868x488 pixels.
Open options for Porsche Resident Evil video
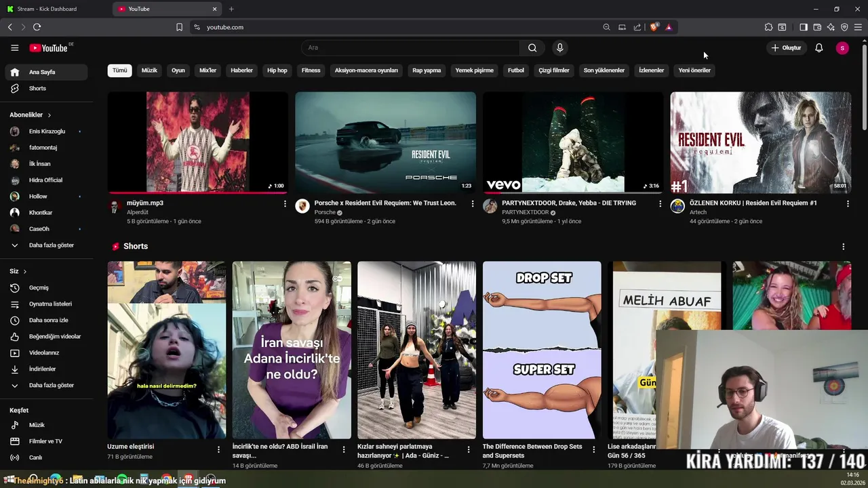[x=473, y=203]
